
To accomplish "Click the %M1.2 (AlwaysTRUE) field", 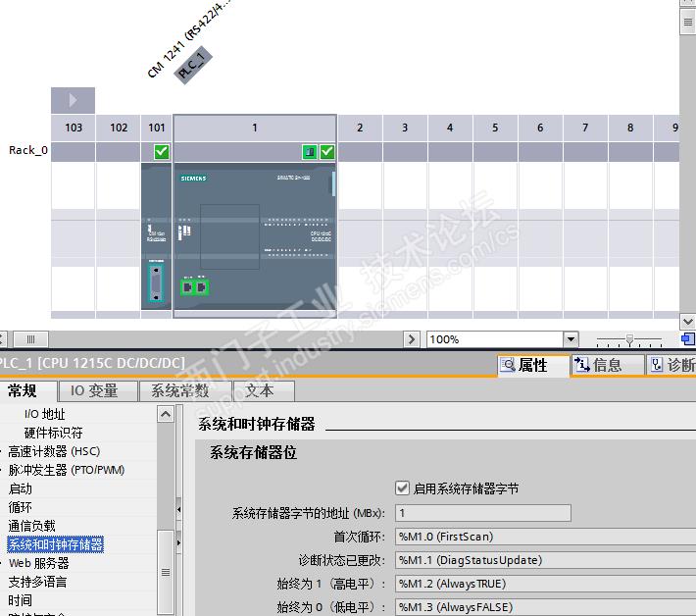I will pos(545,584).
